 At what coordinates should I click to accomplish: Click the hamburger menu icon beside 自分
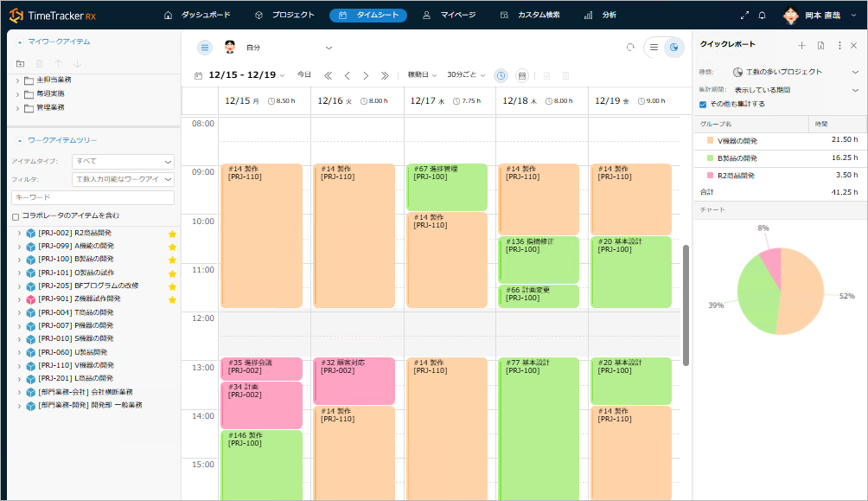[x=205, y=48]
